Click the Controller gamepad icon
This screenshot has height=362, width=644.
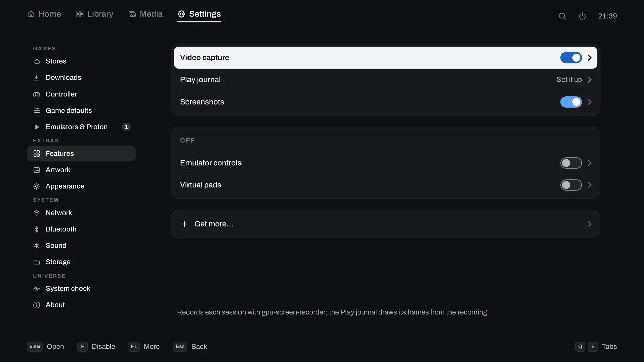(37, 94)
